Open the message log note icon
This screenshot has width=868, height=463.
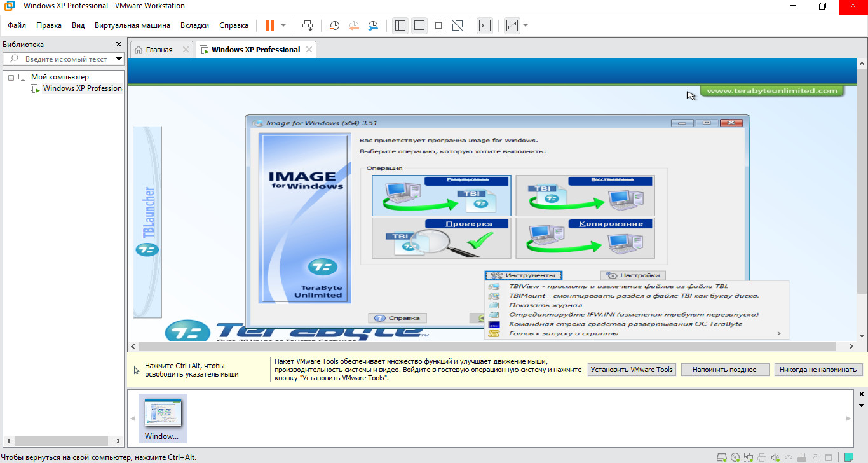click(x=848, y=457)
